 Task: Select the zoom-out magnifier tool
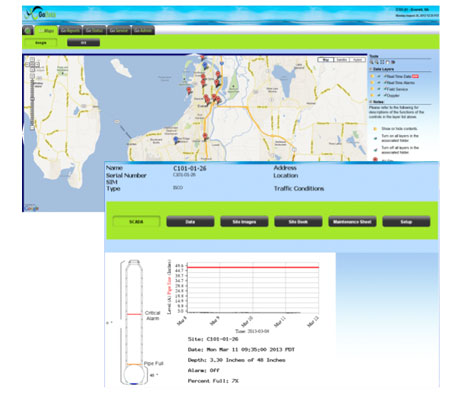[377, 62]
